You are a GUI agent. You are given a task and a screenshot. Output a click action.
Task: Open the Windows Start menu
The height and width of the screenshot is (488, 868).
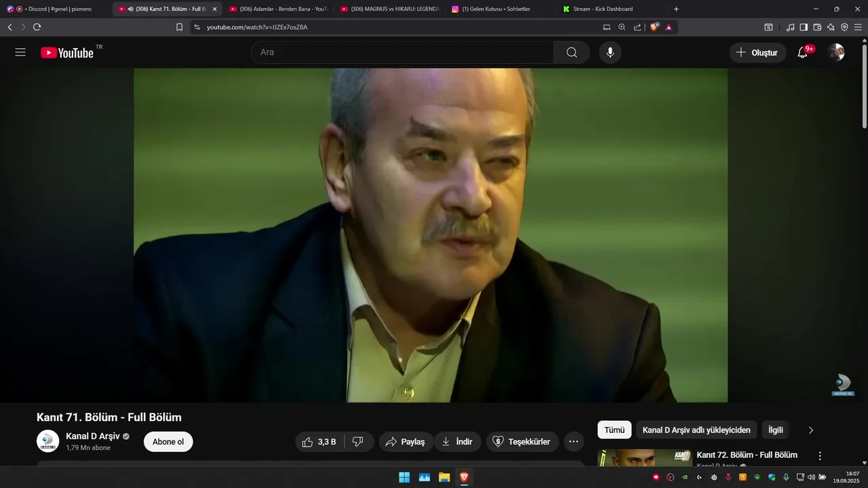[x=404, y=477]
